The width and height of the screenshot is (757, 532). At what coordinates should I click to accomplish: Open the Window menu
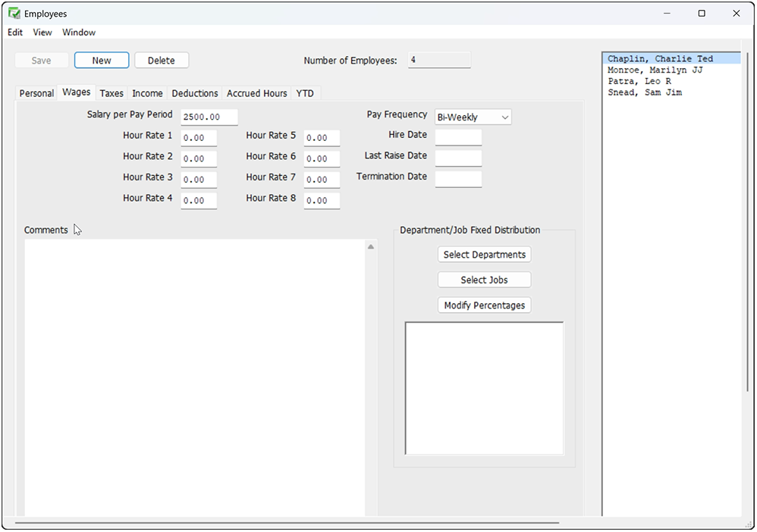pyautogui.click(x=79, y=33)
